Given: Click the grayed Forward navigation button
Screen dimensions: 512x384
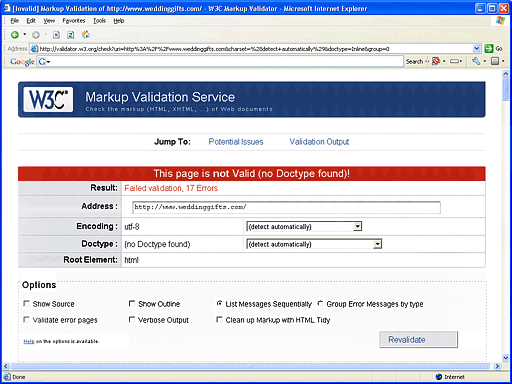Looking at the screenshot, I should [x=36, y=35].
